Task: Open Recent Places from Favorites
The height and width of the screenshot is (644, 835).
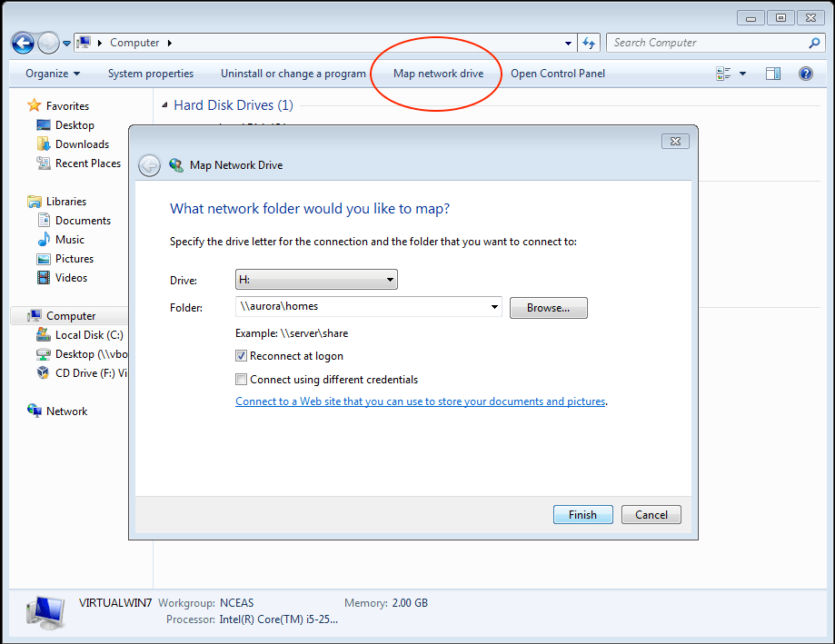Action: pyautogui.click(x=86, y=163)
